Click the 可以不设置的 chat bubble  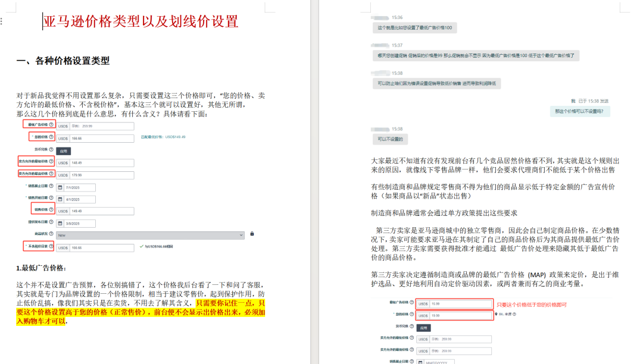point(390,139)
